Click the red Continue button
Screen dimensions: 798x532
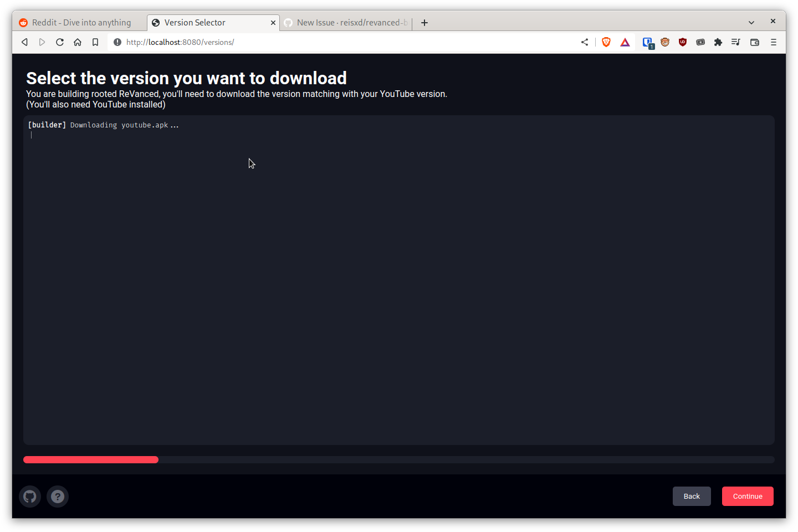click(x=748, y=497)
